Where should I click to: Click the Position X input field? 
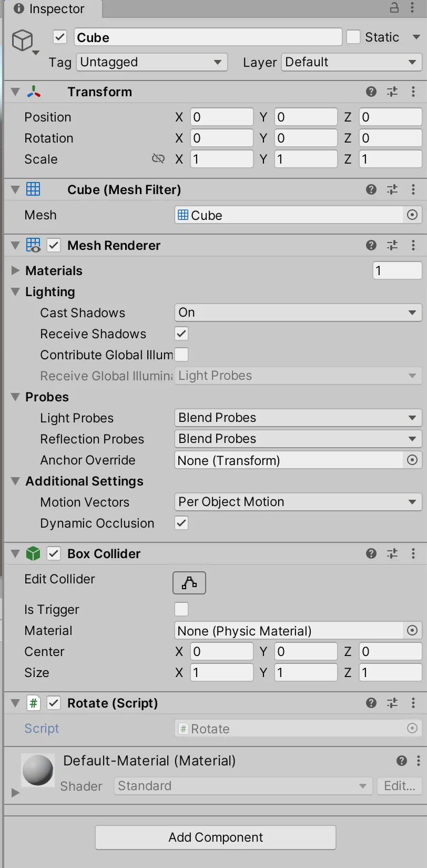[x=221, y=117]
